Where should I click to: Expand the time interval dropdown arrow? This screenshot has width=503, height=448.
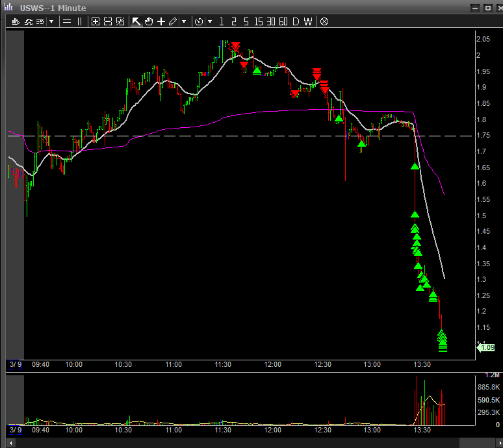click(210, 21)
